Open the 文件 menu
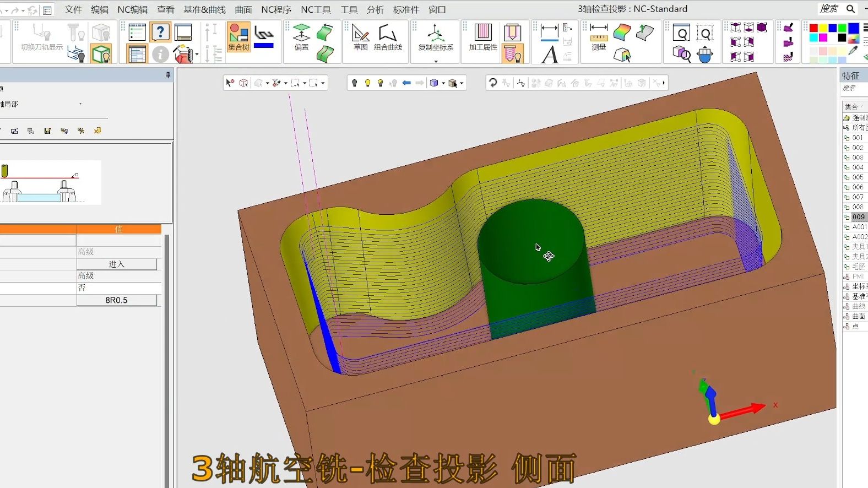The image size is (868, 488). coord(73,9)
